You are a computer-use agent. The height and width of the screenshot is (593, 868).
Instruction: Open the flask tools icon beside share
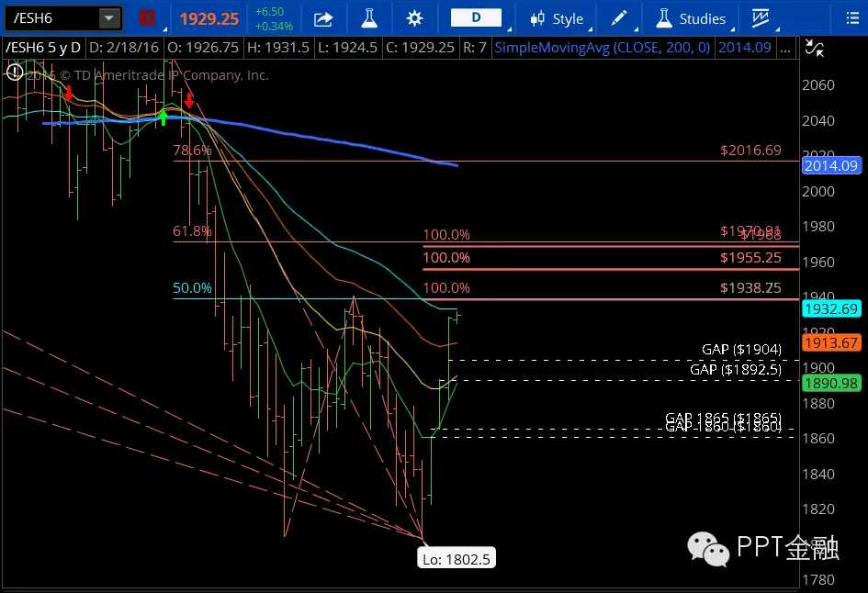point(369,18)
